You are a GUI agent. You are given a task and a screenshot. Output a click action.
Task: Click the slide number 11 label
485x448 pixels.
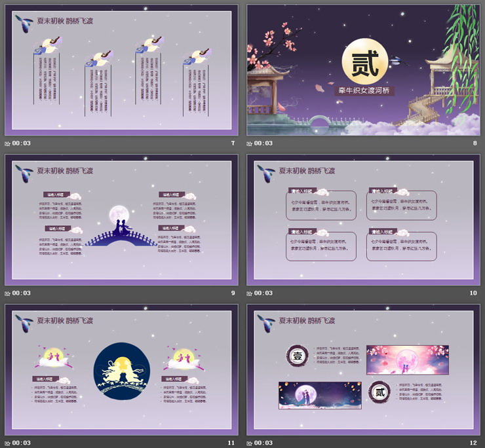(231, 443)
